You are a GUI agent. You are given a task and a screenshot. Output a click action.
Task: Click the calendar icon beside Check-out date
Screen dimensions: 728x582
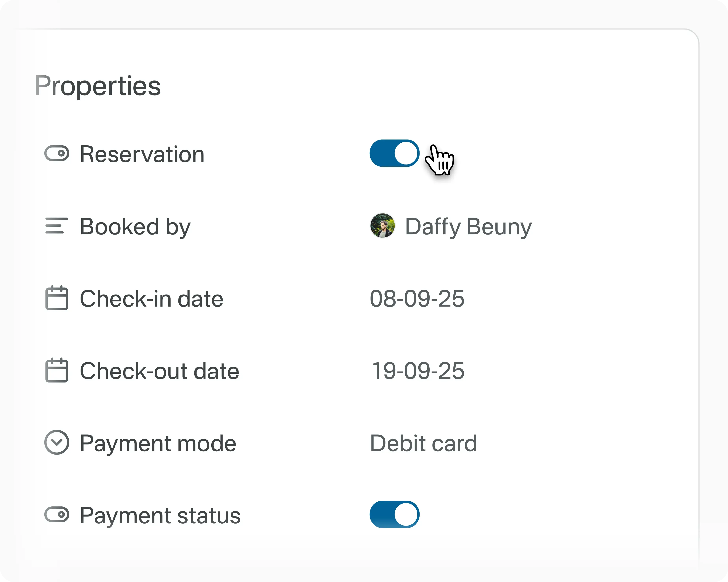pyautogui.click(x=57, y=370)
